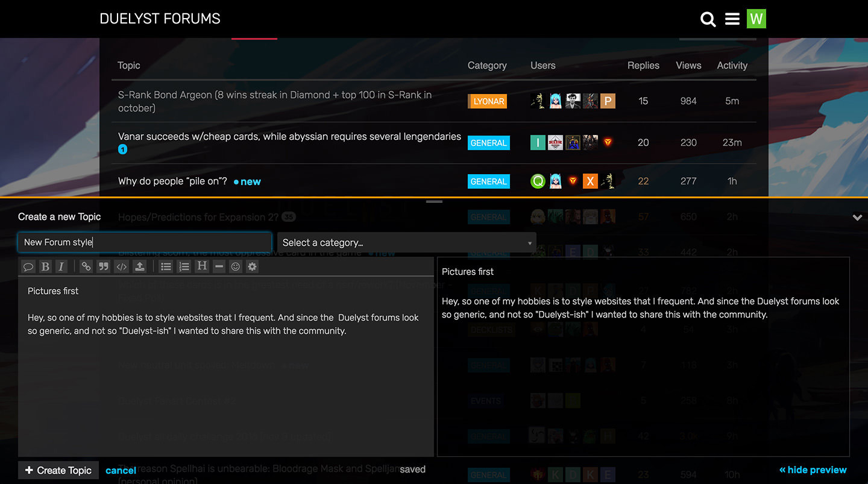Image resolution: width=868 pixels, height=484 pixels.
Task: Click 'hide preview' link
Action: tap(813, 470)
